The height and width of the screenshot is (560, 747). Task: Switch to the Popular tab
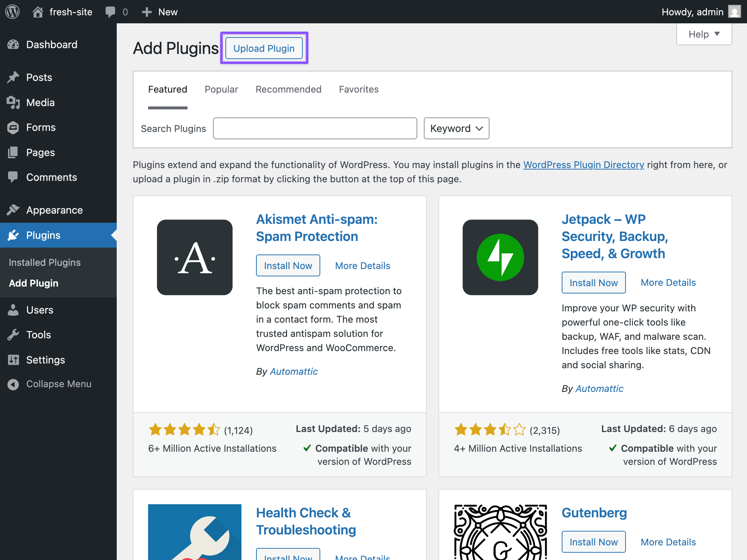(221, 89)
